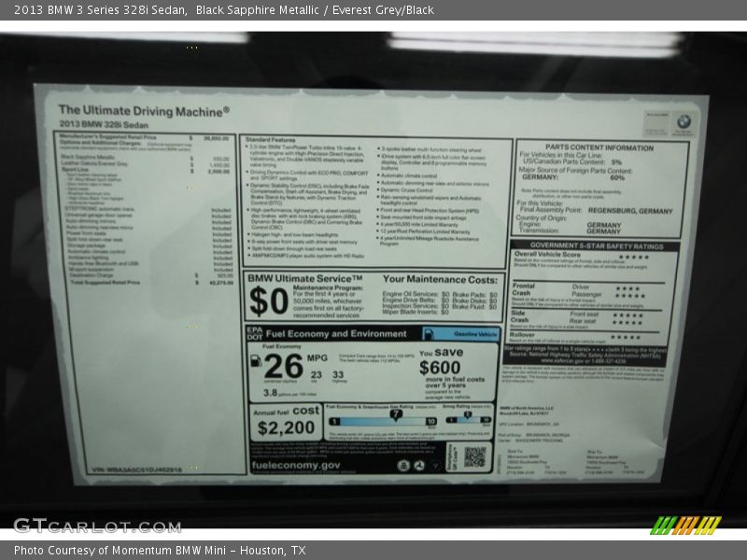Click the BMW roundel logo
Screen dimensions: 747x560
pos(683,121)
